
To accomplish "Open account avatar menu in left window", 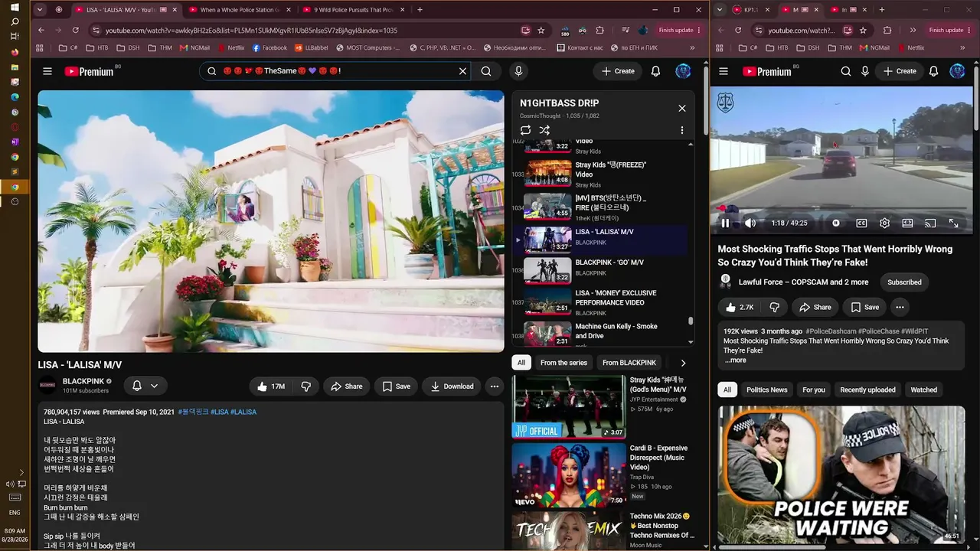I will [683, 71].
